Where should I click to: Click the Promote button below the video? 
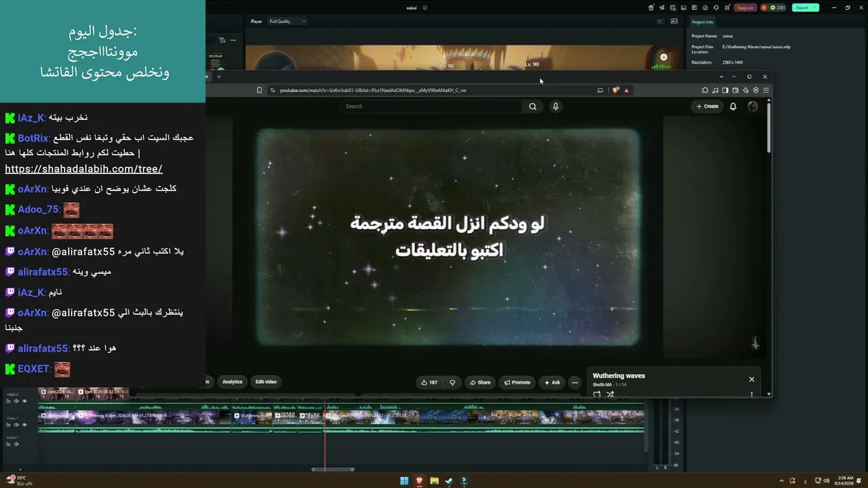517,382
